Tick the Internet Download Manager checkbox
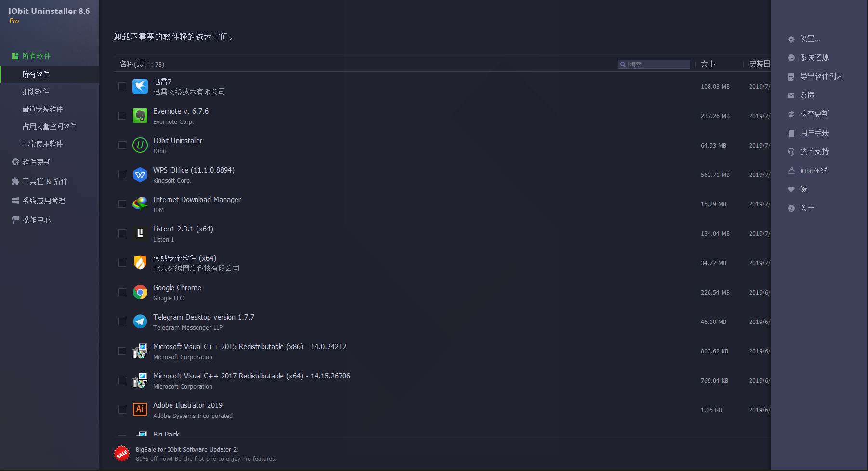The image size is (868, 471). click(122, 204)
